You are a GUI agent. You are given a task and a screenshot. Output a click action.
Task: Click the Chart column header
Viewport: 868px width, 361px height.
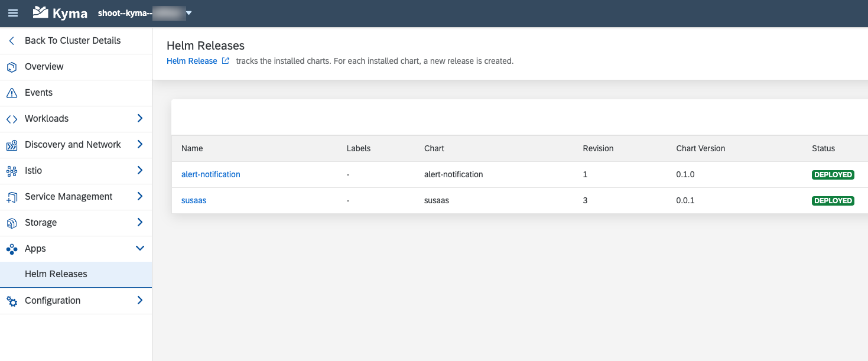tap(434, 148)
